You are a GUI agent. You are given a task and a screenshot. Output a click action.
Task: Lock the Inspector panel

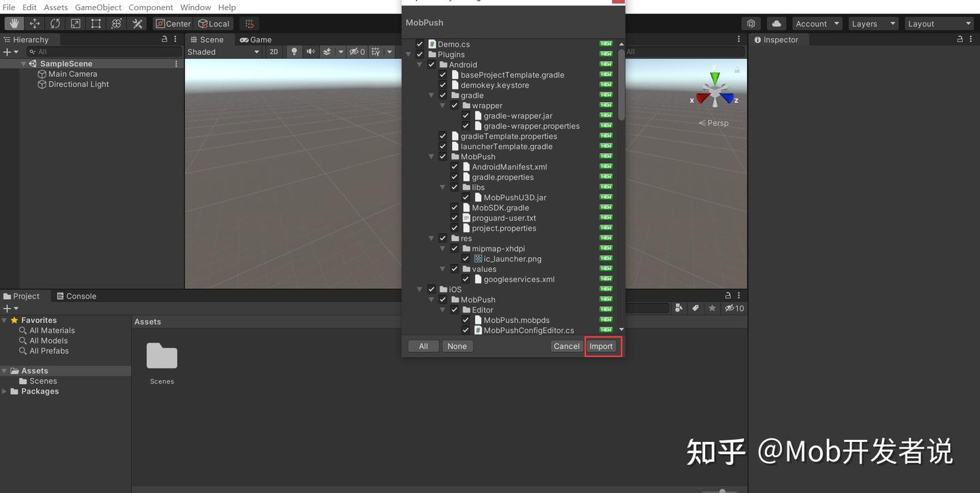(x=960, y=39)
